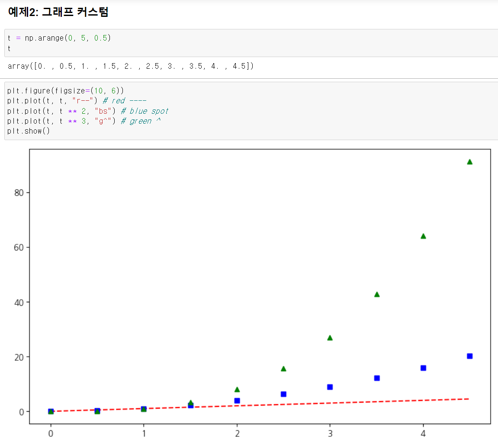
Task: Click the green triangle at x=4
Action: [x=423, y=236]
